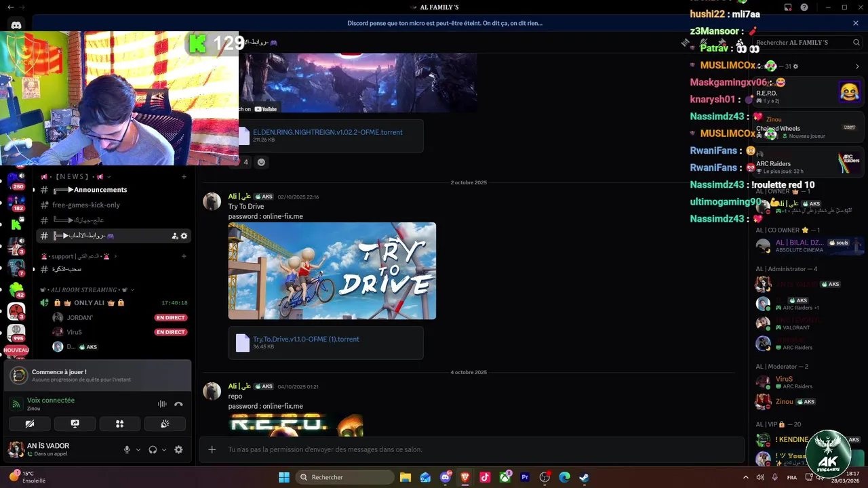Add channel to NEWS category
The image size is (868, 488).
184,177
